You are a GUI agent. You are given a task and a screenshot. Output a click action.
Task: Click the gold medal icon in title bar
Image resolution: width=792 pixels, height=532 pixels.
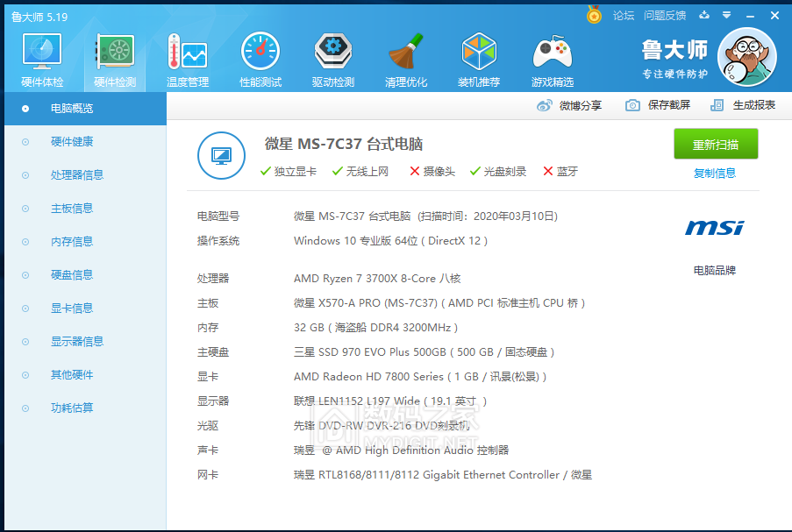coord(594,16)
